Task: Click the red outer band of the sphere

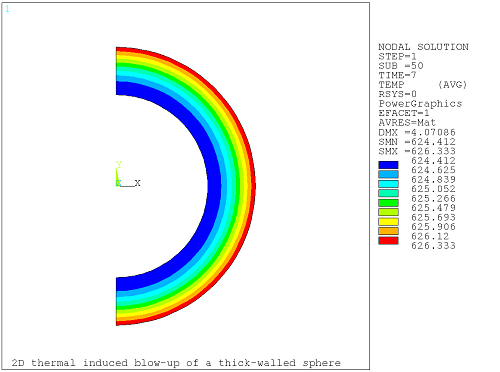Action: [253, 185]
